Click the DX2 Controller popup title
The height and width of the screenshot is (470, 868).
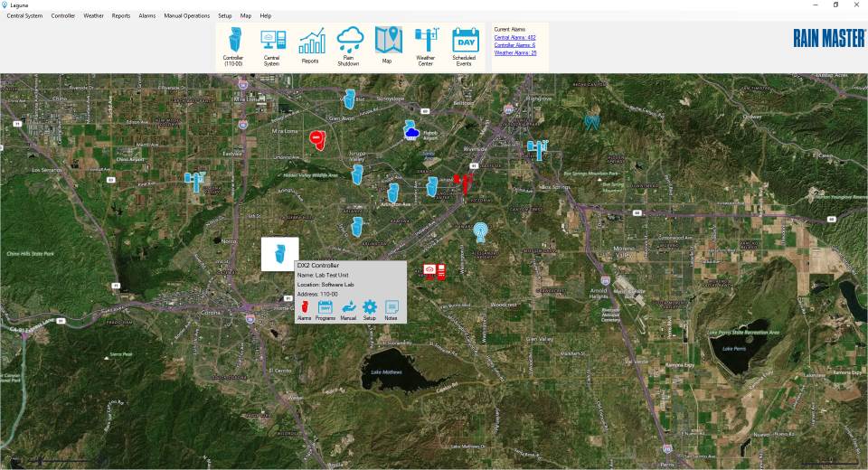tap(318, 265)
